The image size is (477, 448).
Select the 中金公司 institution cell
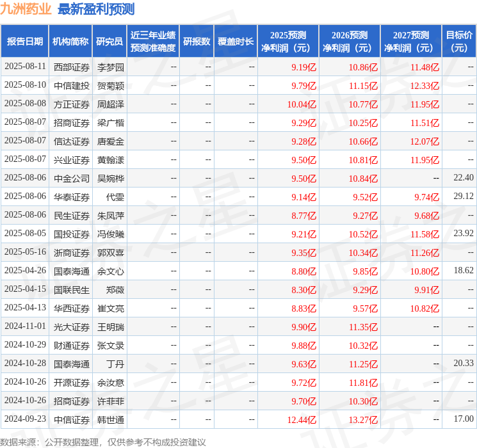(x=71, y=178)
